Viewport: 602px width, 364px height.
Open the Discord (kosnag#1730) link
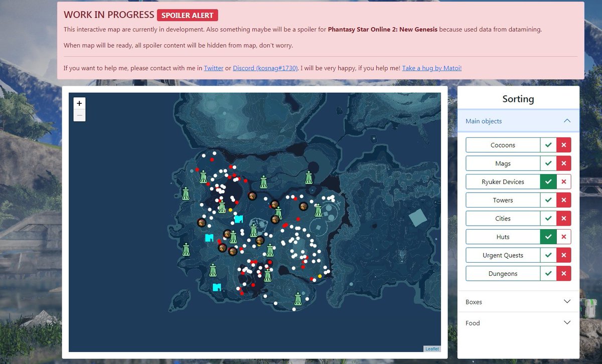tap(265, 68)
